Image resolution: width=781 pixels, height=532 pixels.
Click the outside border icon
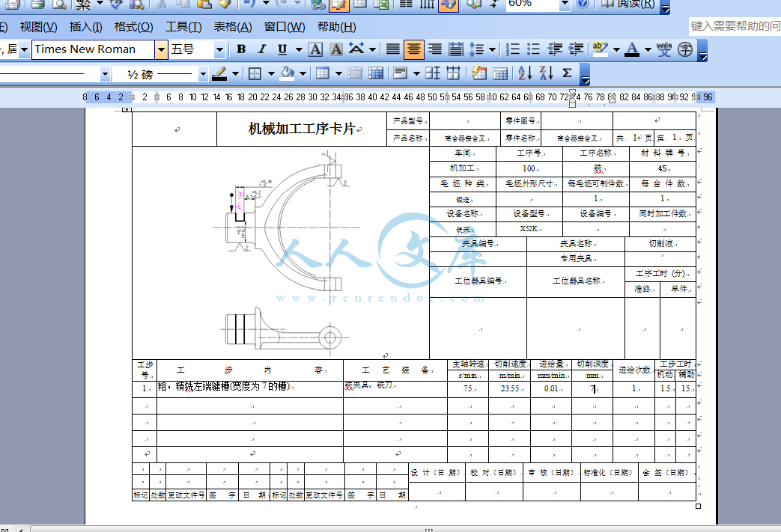click(x=255, y=74)
